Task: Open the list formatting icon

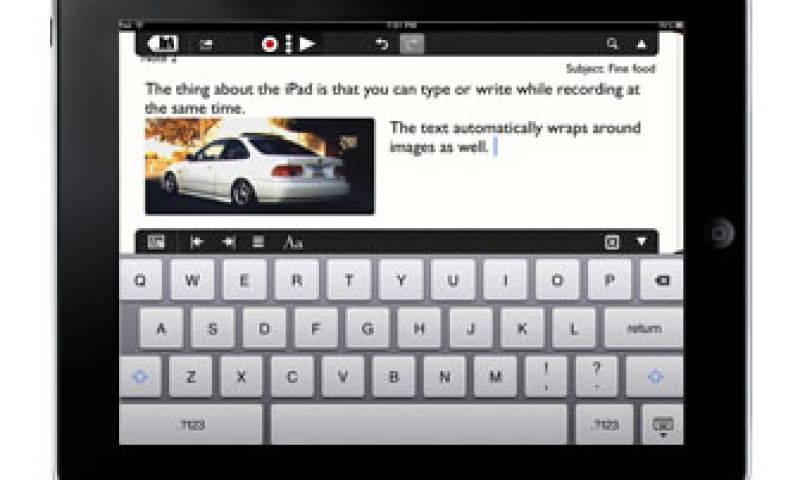Action: 258,241
